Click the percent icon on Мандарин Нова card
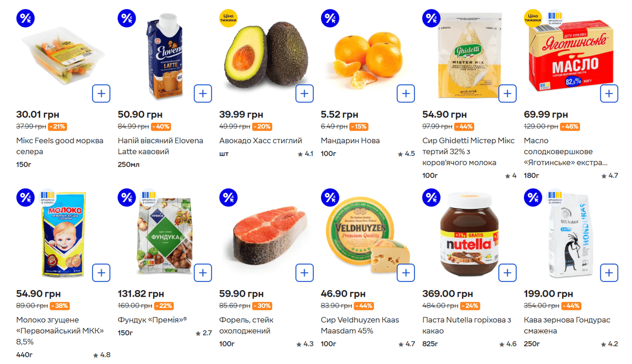The width and height of the screenshot is (632, 364). (330, 18)
